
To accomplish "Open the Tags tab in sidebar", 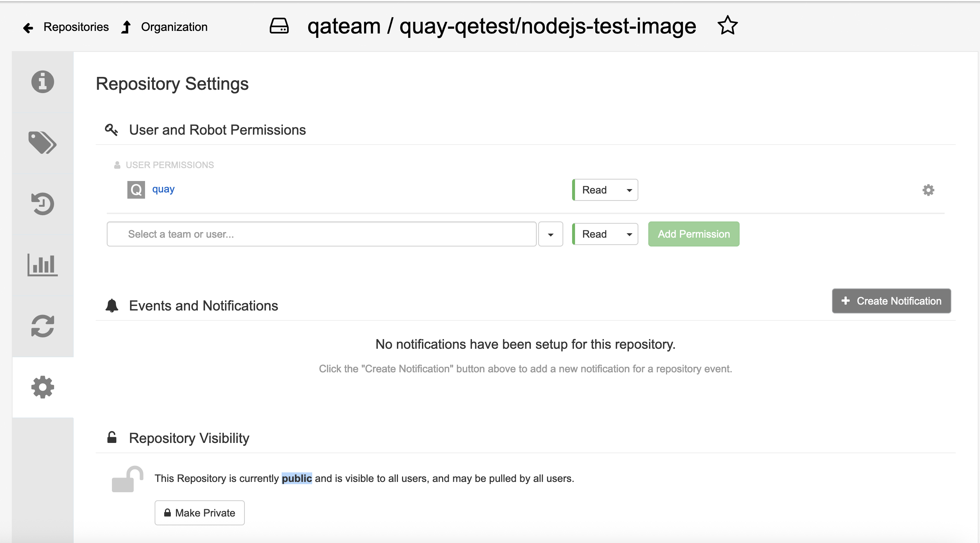I will 43,143.
